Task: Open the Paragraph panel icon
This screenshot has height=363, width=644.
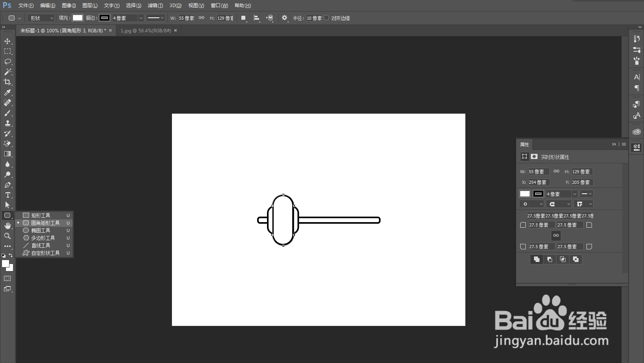Action: click(x=637, y=88)
